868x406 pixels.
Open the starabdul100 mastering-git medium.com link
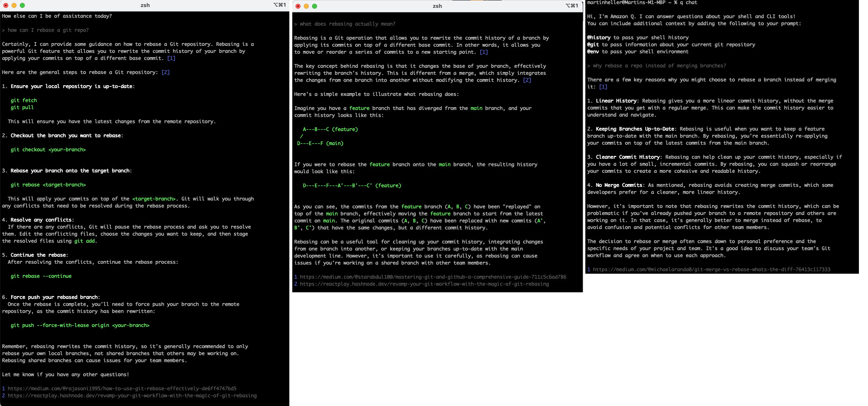(x=433, y=277)
